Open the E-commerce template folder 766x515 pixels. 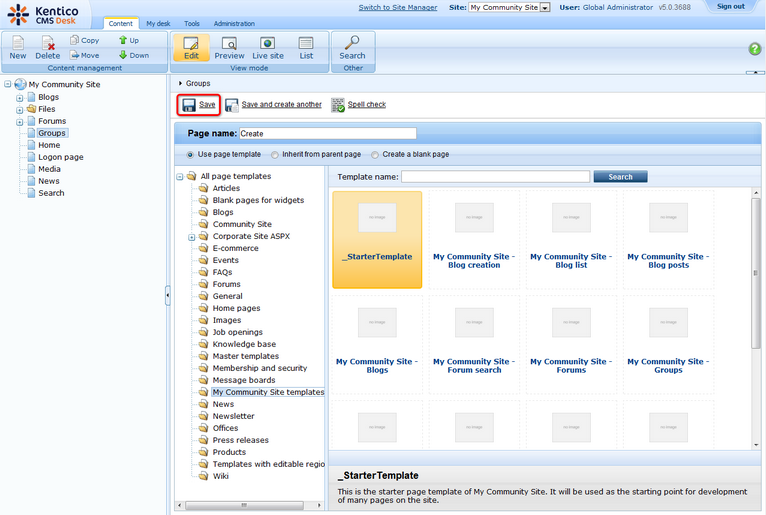(235, 248)
